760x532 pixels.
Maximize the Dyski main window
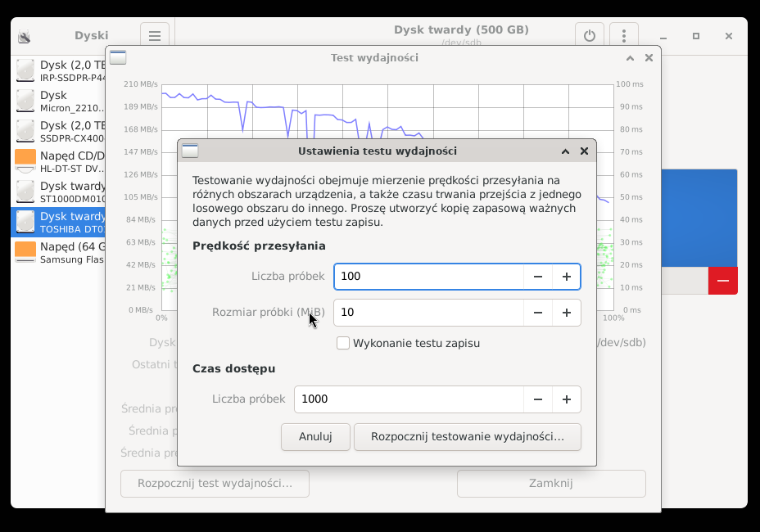click(x=696, y=36)
